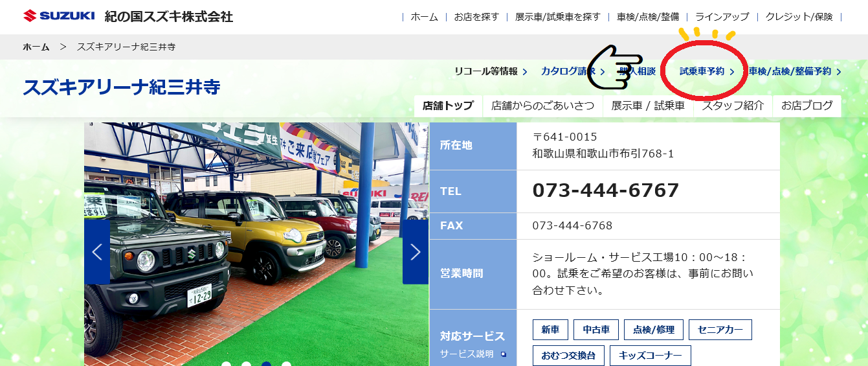
Task: Click the 新車 service tag
Action: tap(550, 330)
